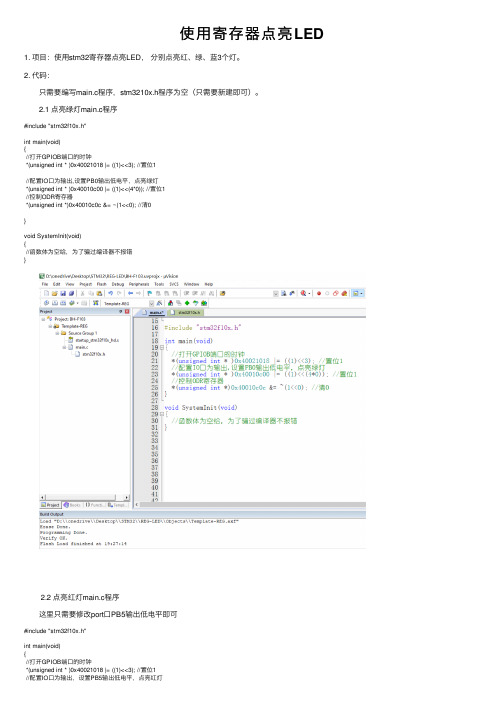
Task: Click the Save All icon
Action: [71, 293]
